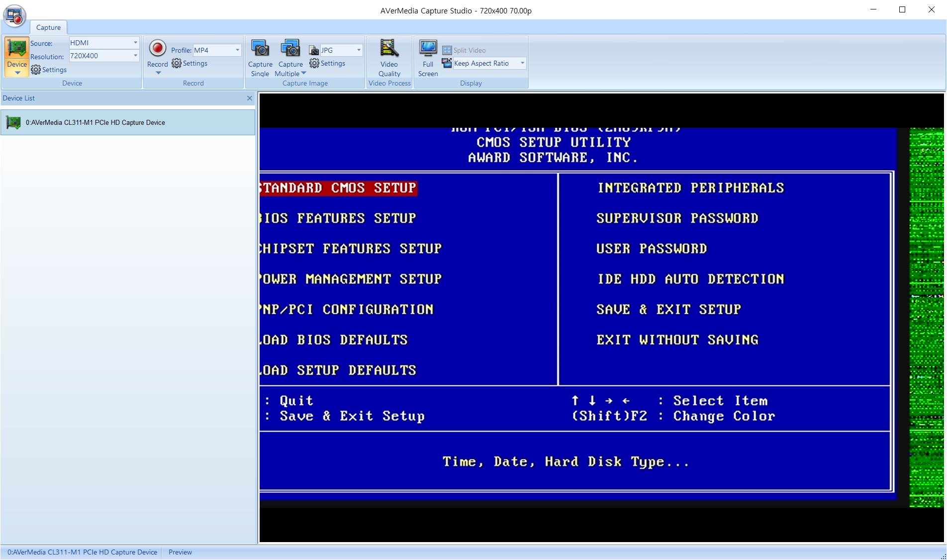Open the Capture ribbon tab
Image resolution: width=947 pixels, height=560 pixels.
48,27
